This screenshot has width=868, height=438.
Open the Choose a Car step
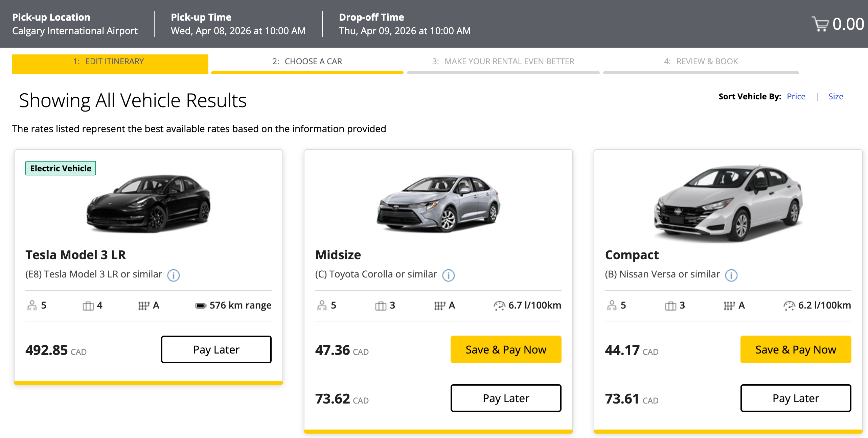point(306,62)
